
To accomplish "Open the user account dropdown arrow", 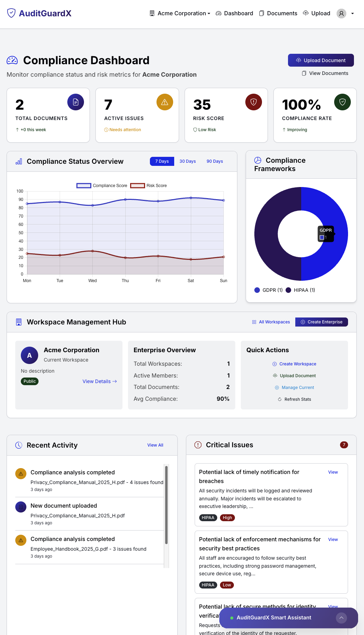I will tap(353, 14).
